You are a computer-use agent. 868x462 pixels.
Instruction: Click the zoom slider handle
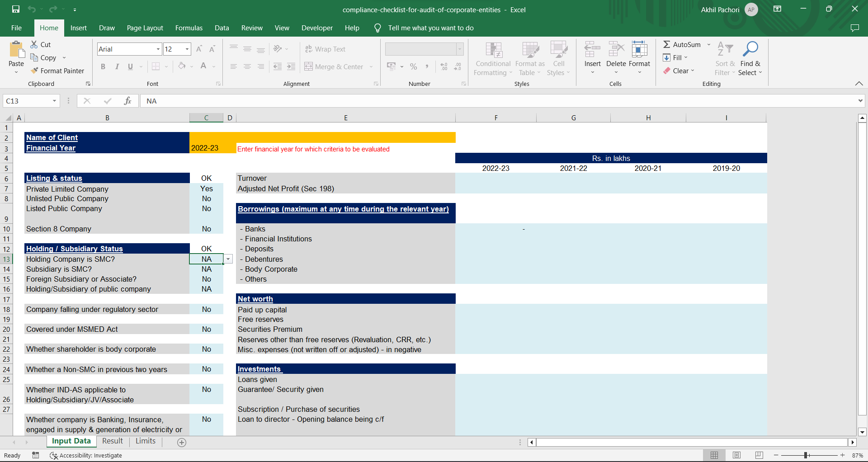click(x=806, y=455)
